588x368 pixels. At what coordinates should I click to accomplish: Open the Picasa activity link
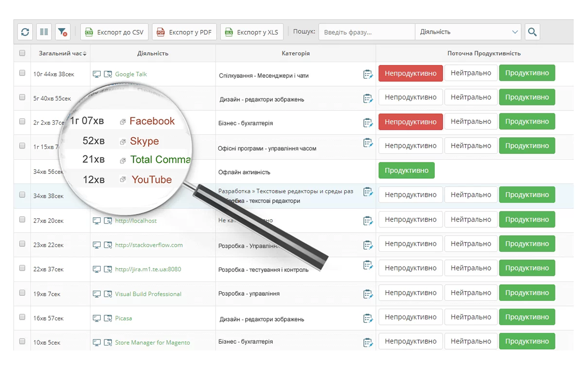[x=124, y=318]
